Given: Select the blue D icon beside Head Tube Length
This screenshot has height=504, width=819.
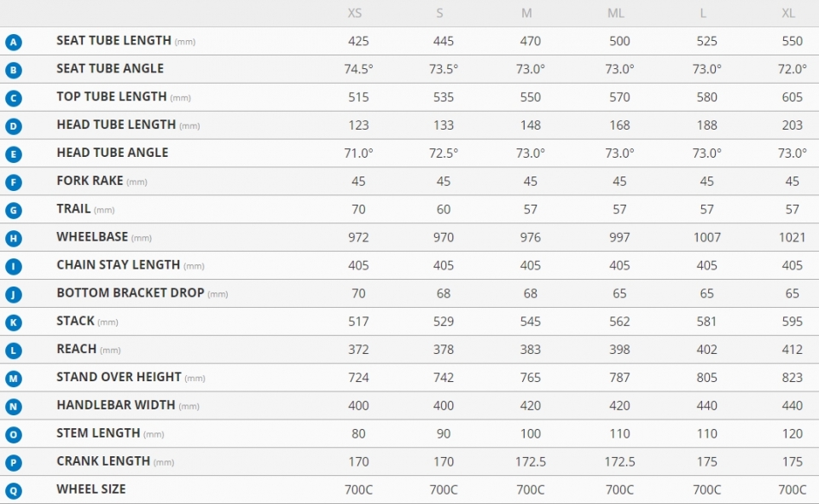Looking at the screenshot, I should click(14, 126).
